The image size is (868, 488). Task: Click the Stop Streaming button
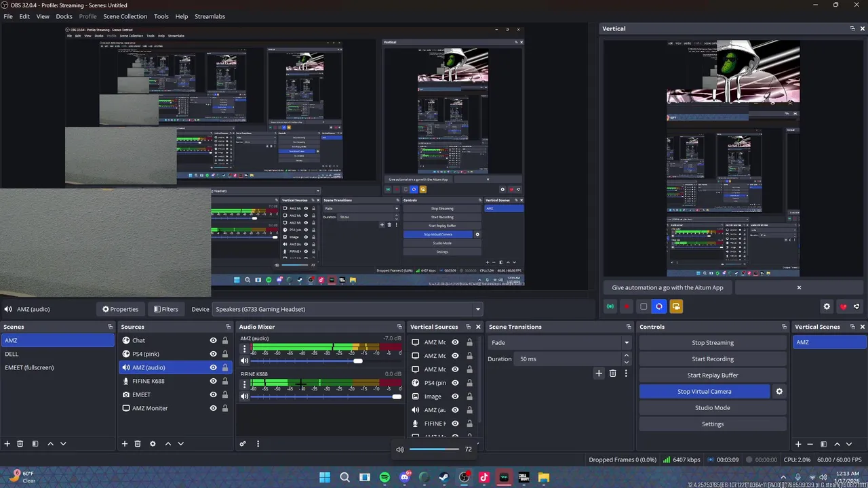[712, 343]
